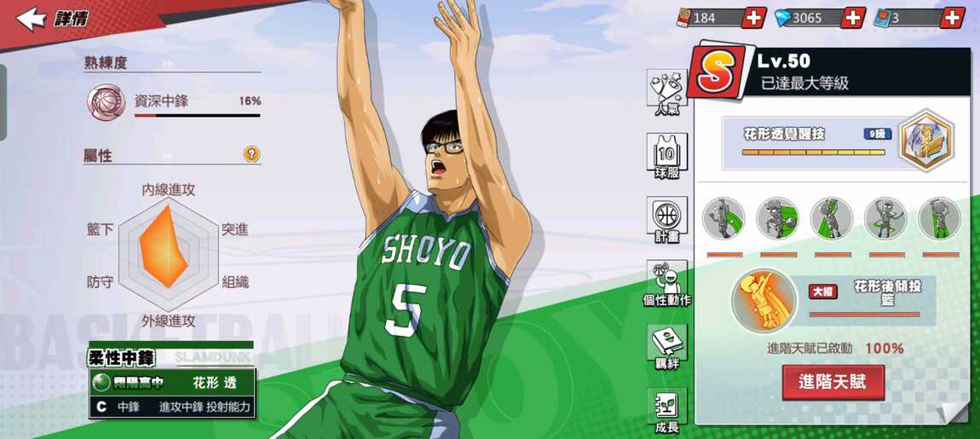Open the 羈絆 bond menu

[x=667, y=347]
